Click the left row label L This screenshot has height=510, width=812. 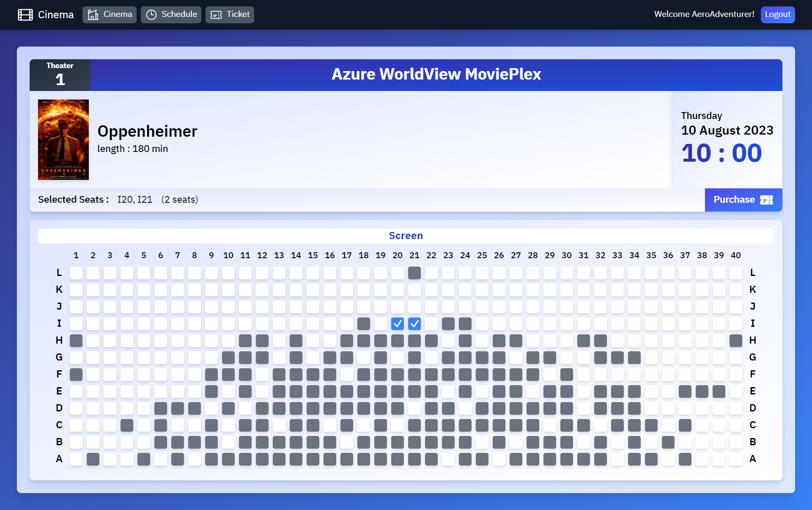[x=59, y=273]
